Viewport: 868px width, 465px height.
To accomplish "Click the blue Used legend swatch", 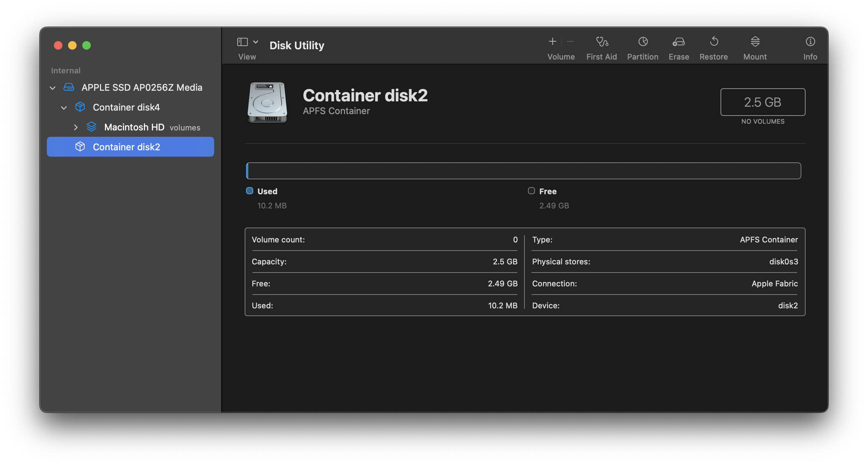I will pyautogui.click(x=250, y=191).
